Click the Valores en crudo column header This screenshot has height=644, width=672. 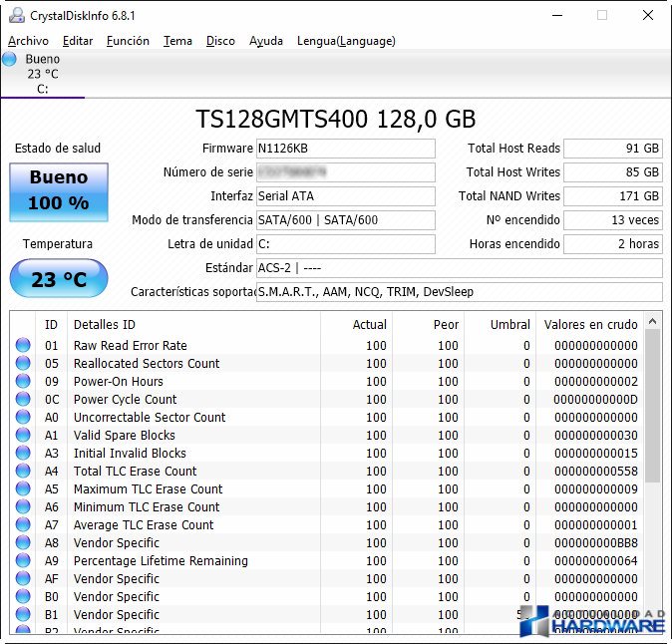point(590,324)
